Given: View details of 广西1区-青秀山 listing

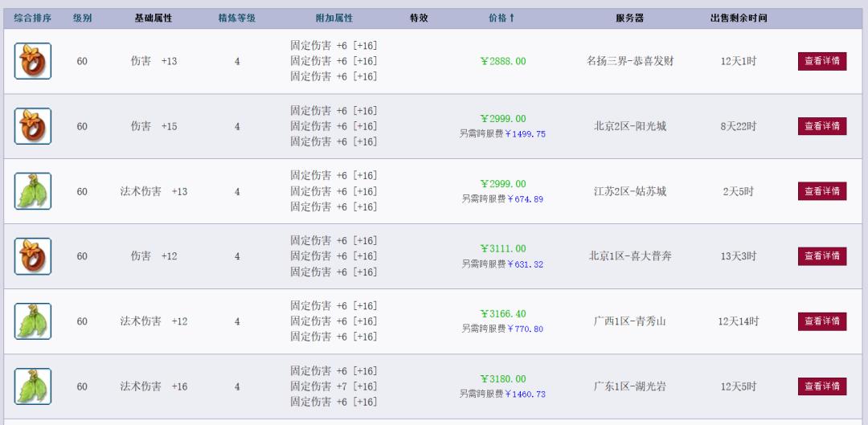Looking at the screenshot, I should click(x=822, y=321).
